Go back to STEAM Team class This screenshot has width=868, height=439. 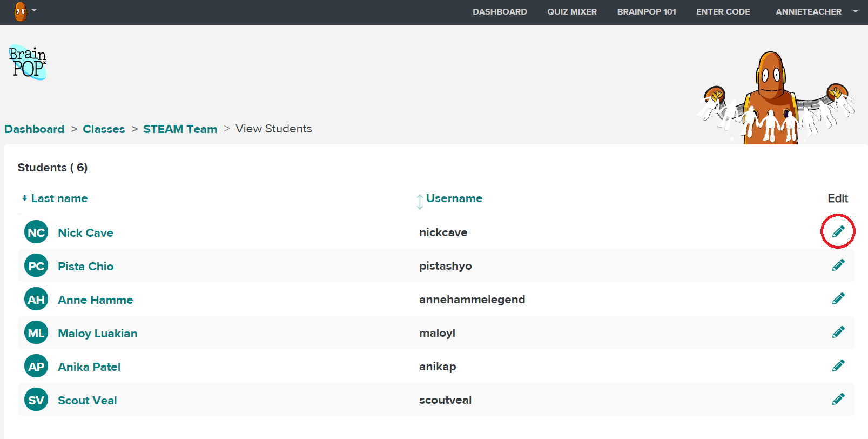pyautogui.click(x=180, y=129)
